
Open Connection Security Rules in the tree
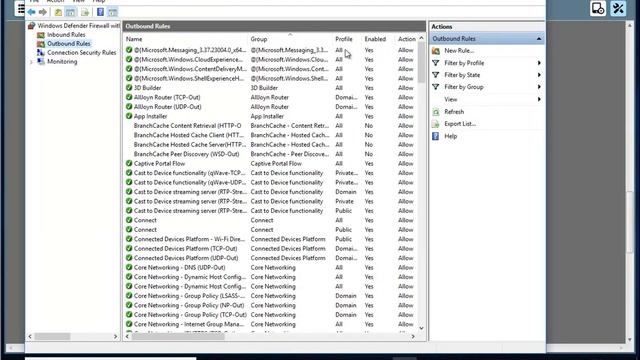coord(82,53)
